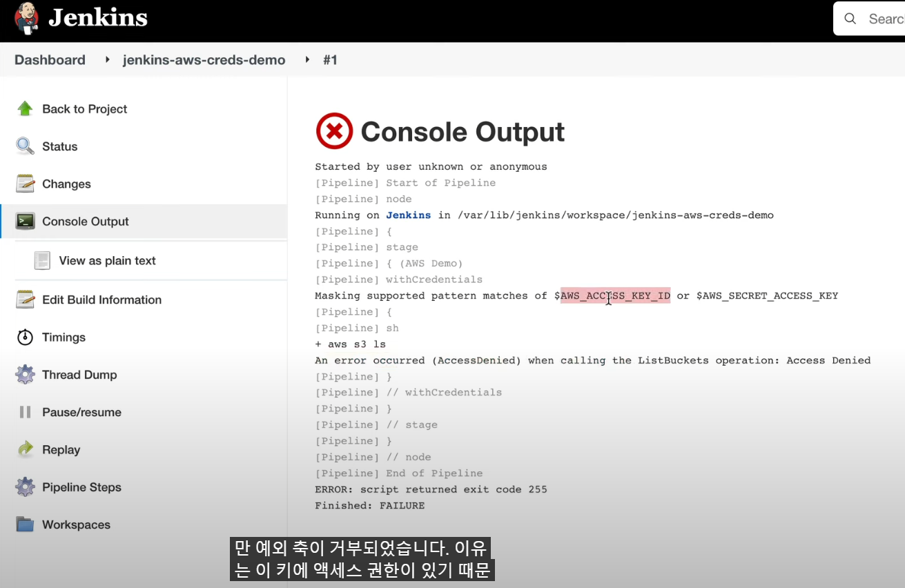Click the Console Output heading
The width and height of the screenshot is (905, 588).
click(463, 132)
